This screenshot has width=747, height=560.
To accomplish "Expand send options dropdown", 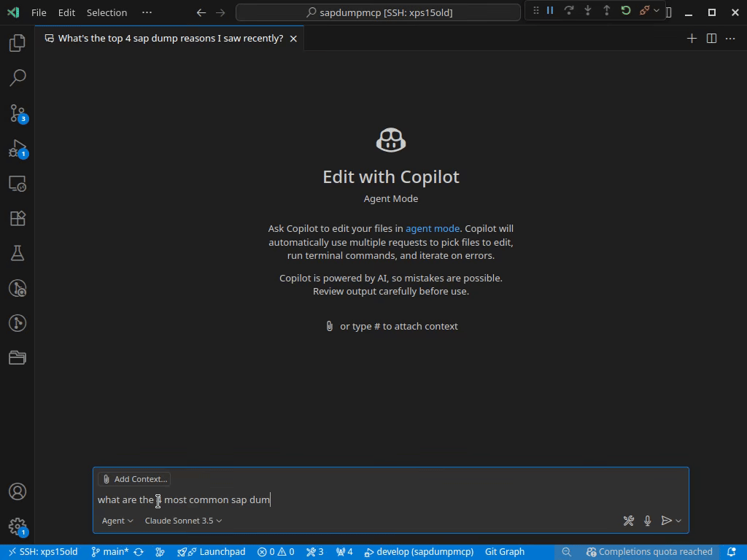I will (678, 521).
